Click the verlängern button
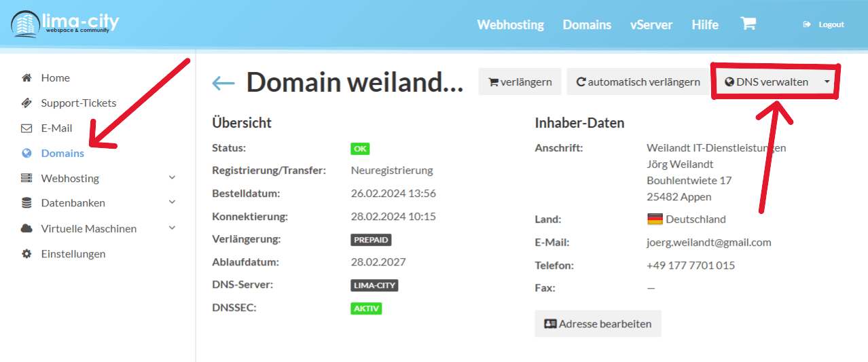868x362 pixels. point(520,82)
